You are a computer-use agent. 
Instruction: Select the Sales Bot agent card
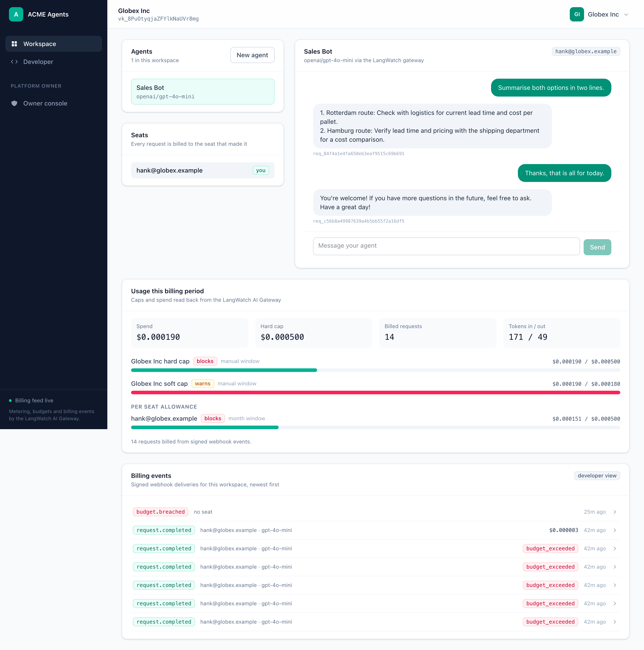pos(203,91)
